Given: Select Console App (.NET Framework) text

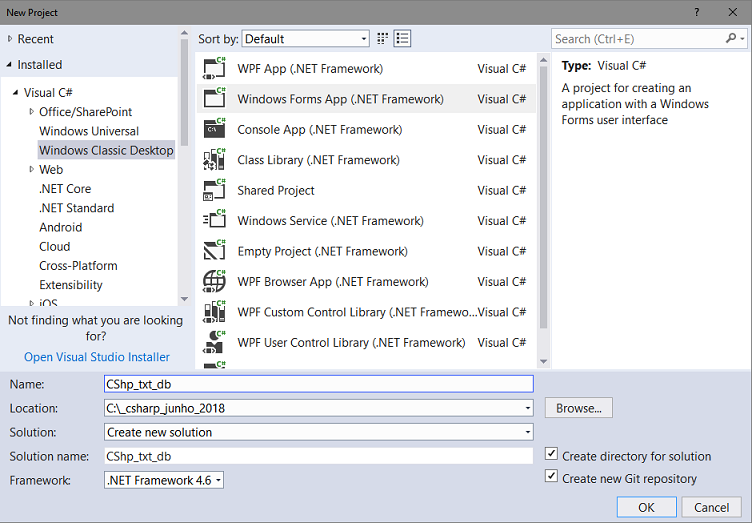Looking at the screenshot, I should [319, 129].
